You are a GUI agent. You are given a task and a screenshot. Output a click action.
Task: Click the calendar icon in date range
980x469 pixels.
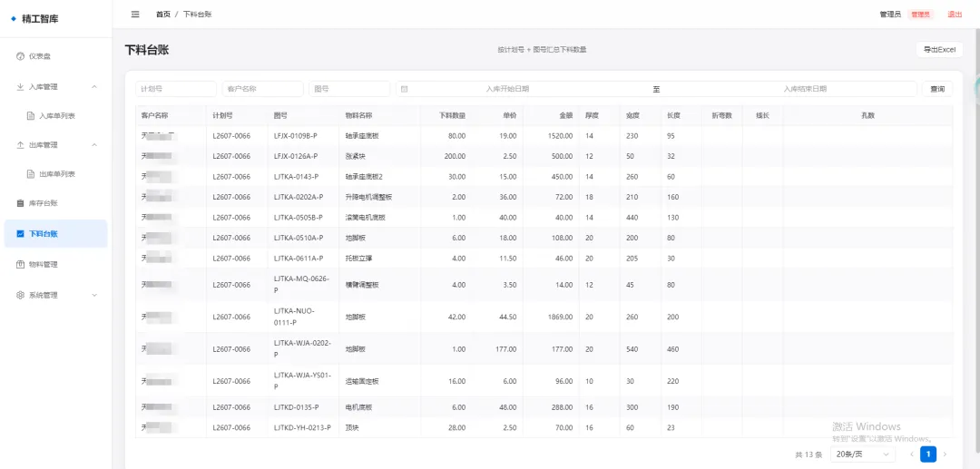click(405, 89)
